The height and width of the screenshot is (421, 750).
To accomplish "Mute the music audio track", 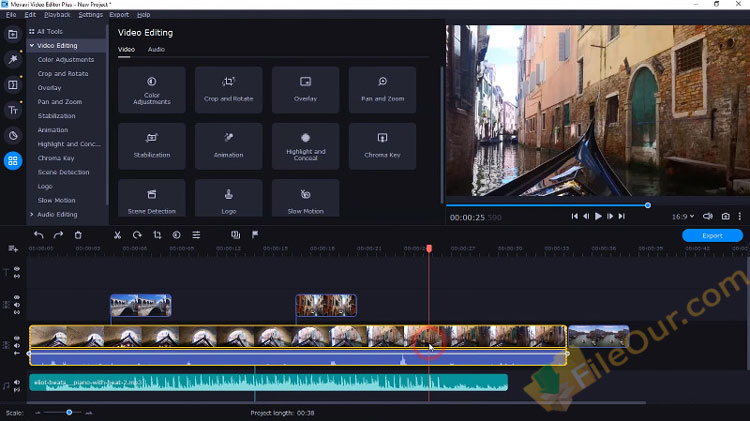I will pyautogui.click(x=17, y=382).
